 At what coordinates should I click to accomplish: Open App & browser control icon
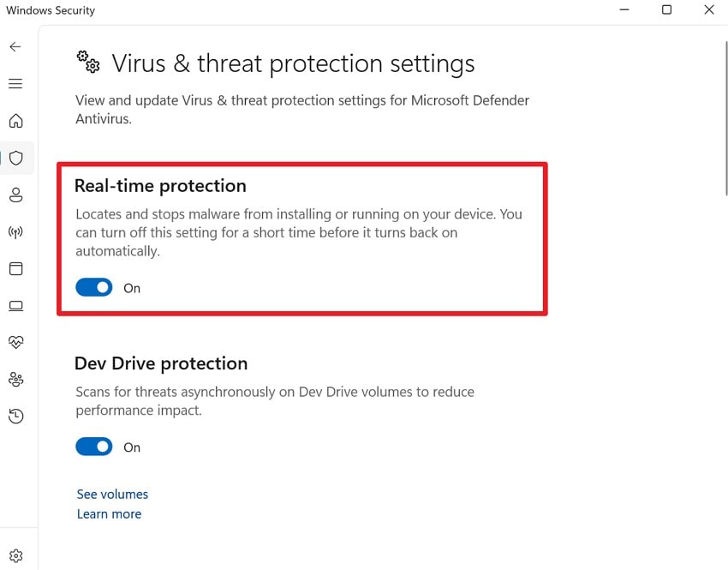pos(15,269)
